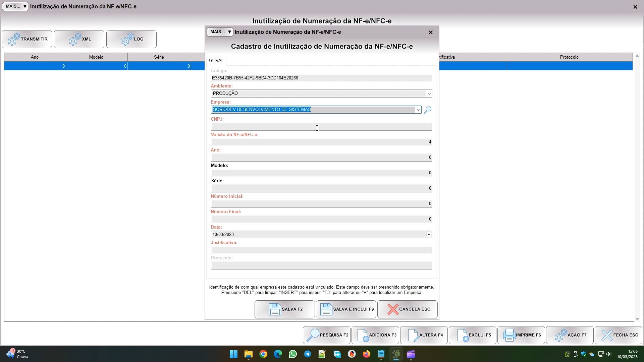Expand the Ambiente PRODUÇÃO dropdown
The width and height of the screenshot is (644, 362).
pyautogui.click(x=429, y=94)
